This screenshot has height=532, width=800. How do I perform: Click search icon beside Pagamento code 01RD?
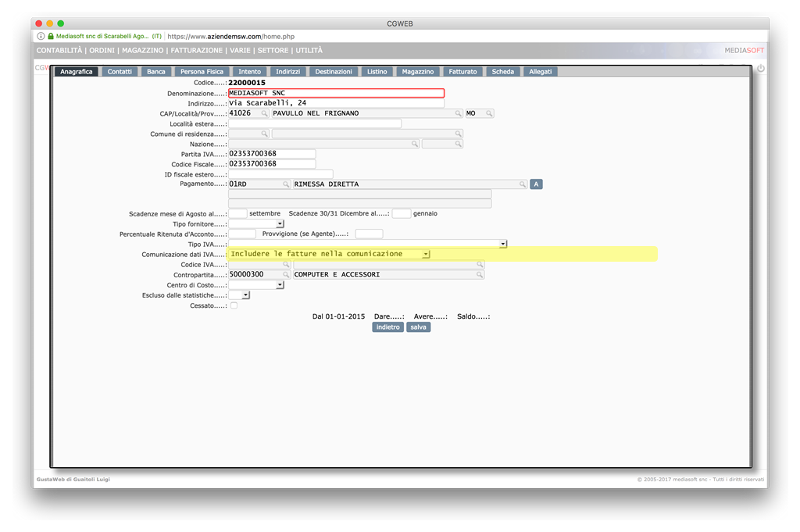click(286, 184)
